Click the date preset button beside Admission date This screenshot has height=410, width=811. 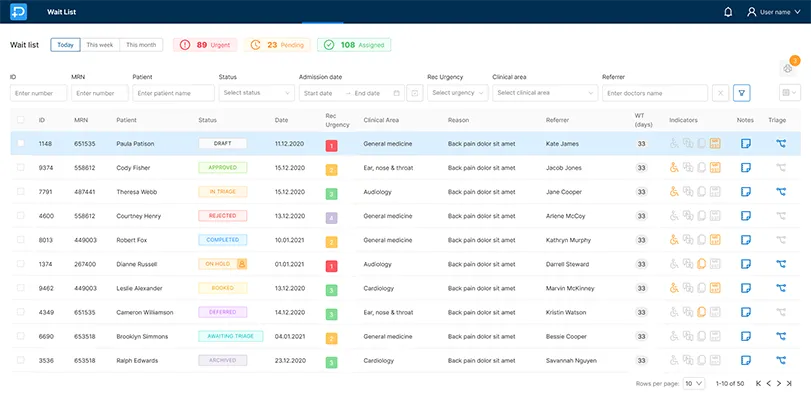click(415, 93)
